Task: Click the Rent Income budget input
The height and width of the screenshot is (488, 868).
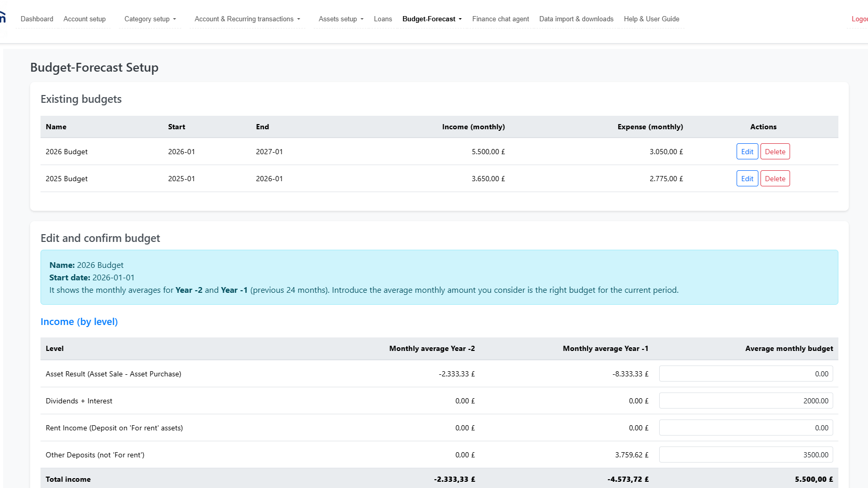Action: tap(746, 428)
